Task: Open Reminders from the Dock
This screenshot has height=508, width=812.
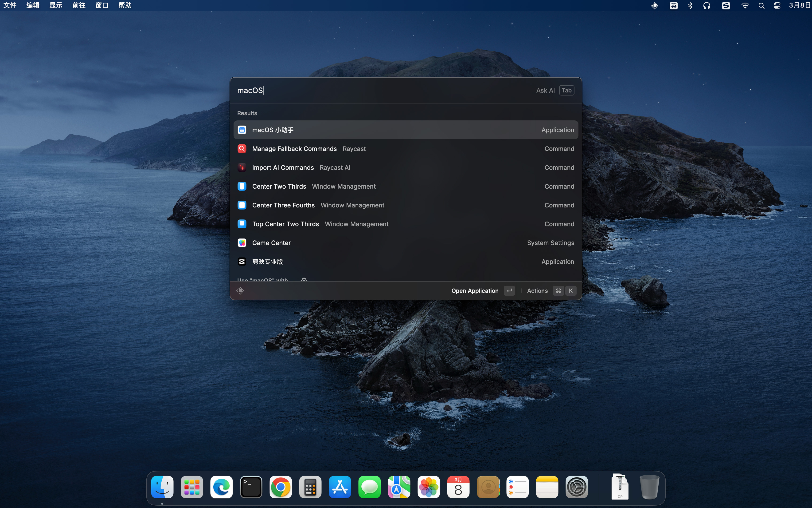Action: (x=517, y=487)
